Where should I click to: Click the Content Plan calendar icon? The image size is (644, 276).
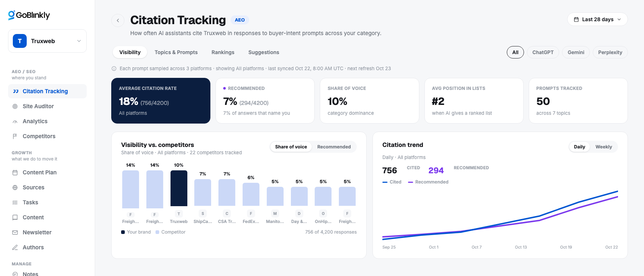click(15, 173)
